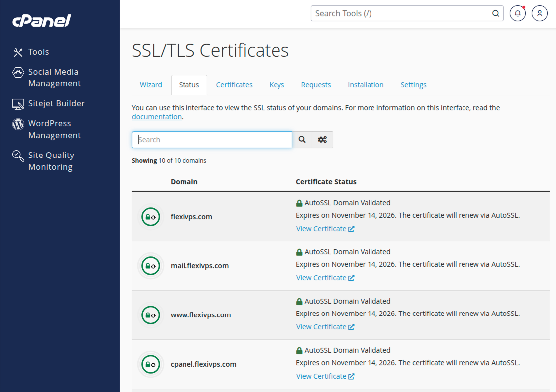Switch to the Certificates tab
This screenshot has width=556, height=392.
(x=234, y=85)
